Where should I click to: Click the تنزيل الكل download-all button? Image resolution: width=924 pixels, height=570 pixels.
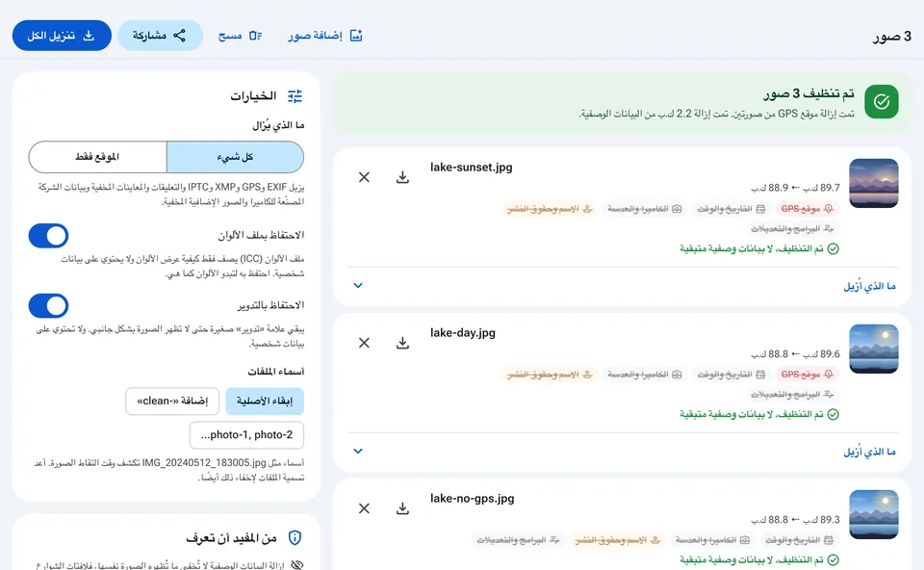pos(62,36)
